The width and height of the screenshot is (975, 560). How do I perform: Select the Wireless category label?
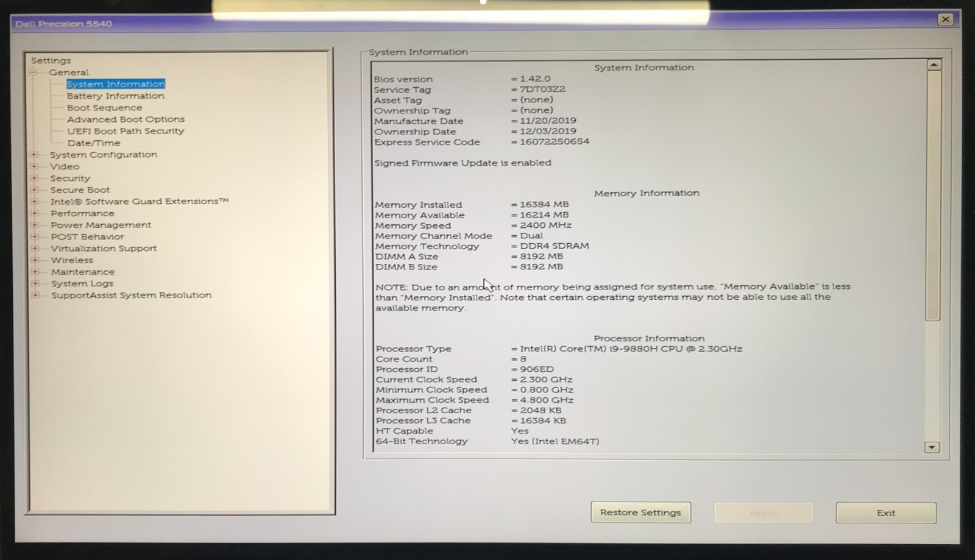(72, 260)
